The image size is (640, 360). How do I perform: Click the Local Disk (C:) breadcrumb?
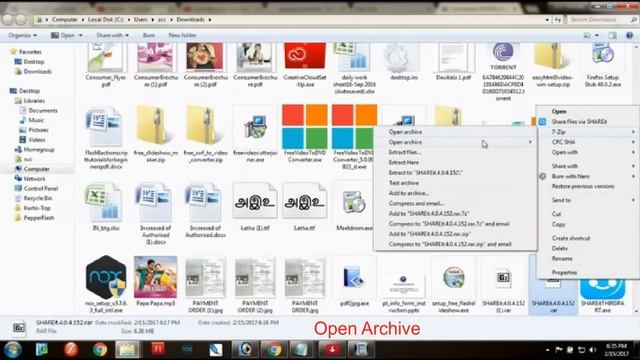point(105,20)
